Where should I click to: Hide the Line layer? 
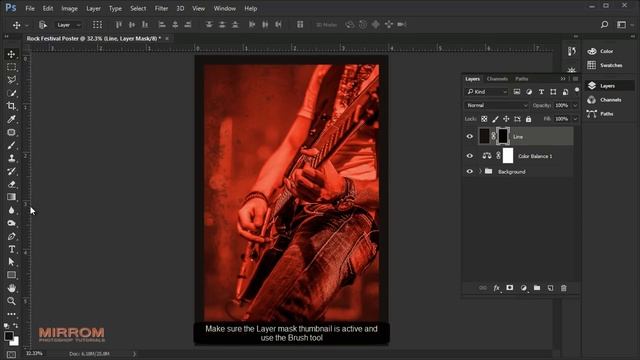point(470,136)
